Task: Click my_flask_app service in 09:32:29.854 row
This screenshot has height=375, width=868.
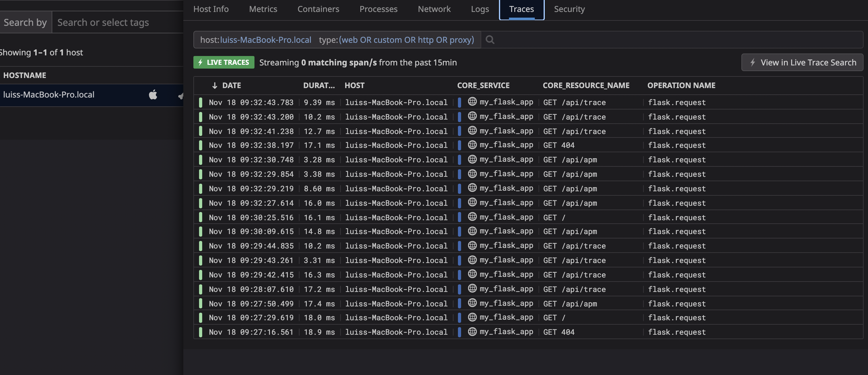Action: click(x=506, y=174)
